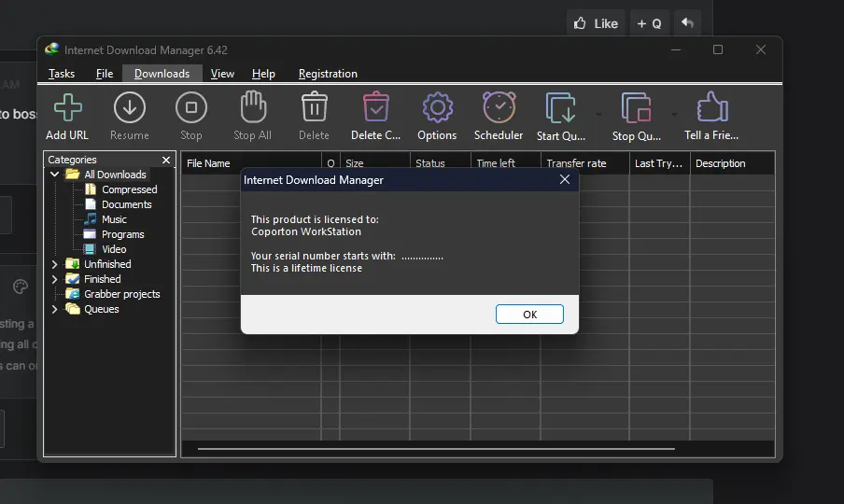Click the horizontal scrollbar under the download list

click(436, 449)
